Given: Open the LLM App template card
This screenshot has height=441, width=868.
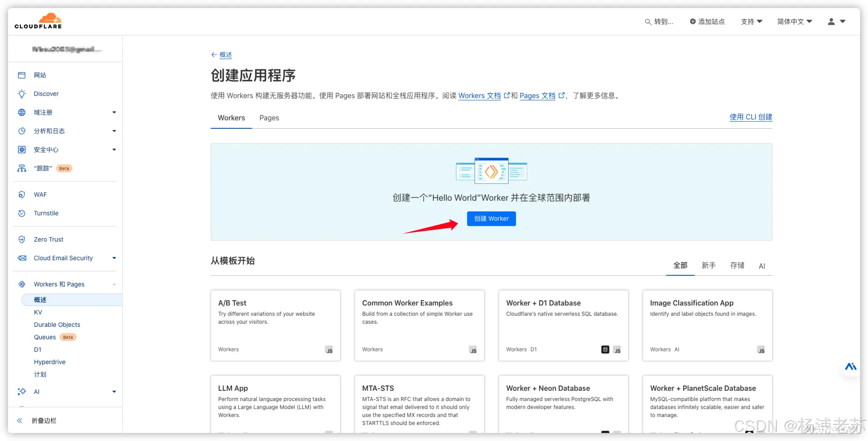Looking at the screenshot, I should [x=276, y=404].
